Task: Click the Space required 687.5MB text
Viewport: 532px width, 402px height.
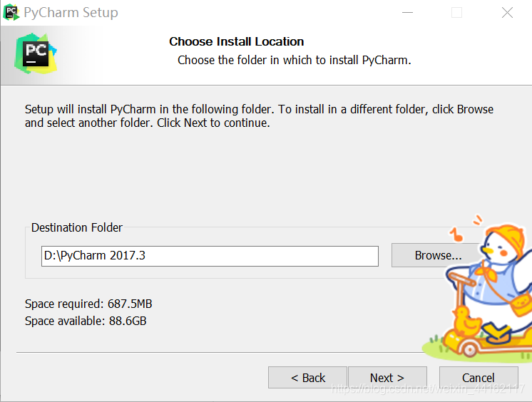Action: click(88, 304)
